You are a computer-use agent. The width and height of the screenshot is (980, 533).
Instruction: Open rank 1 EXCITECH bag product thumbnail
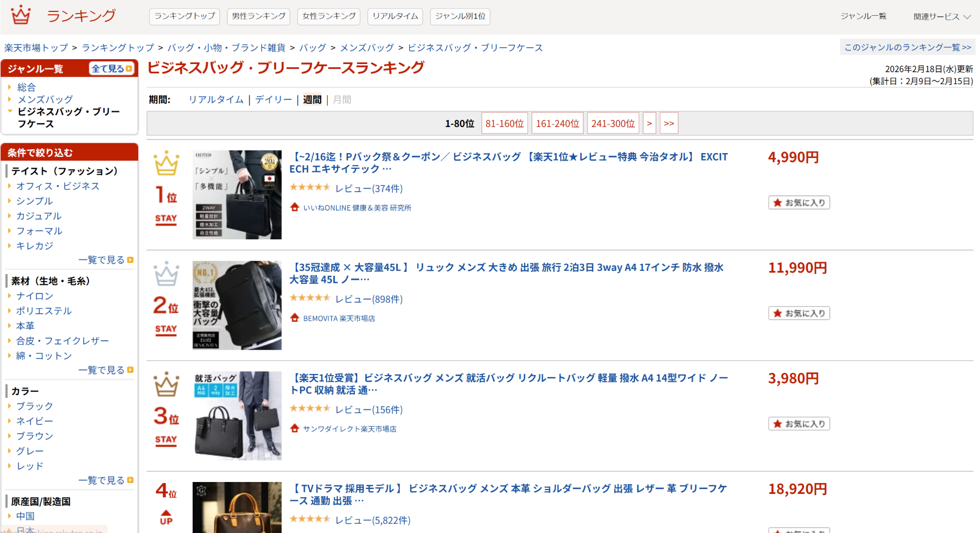pos(237,195)
